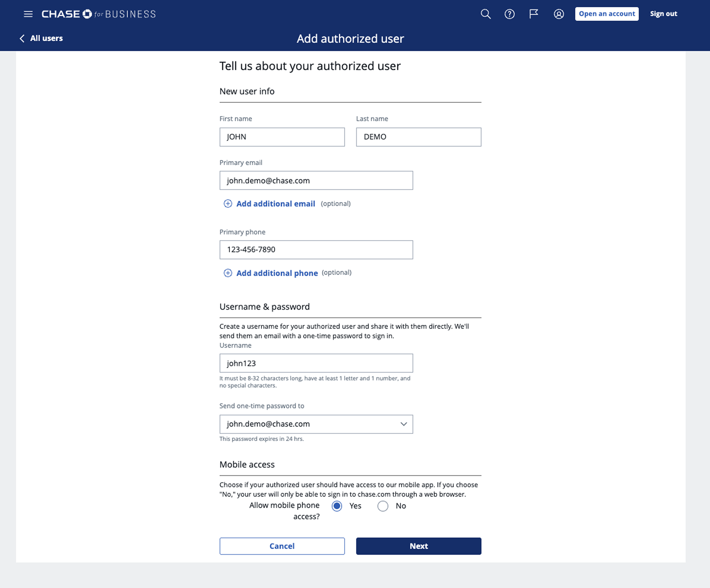Select No for mobile phone access
The width and height of the screenshot is (710, 588).
tap(383, 506)
